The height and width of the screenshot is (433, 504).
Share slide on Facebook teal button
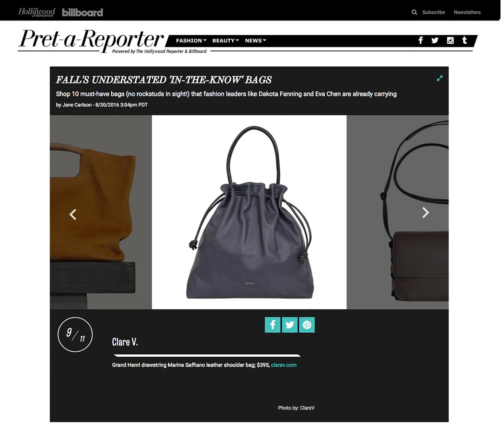click(273, 325)
